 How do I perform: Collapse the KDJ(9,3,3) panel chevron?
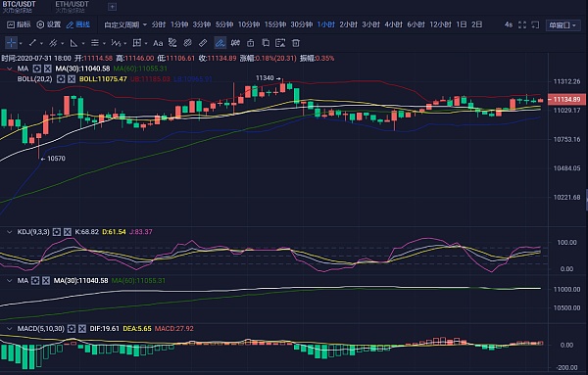click(9, 232)
